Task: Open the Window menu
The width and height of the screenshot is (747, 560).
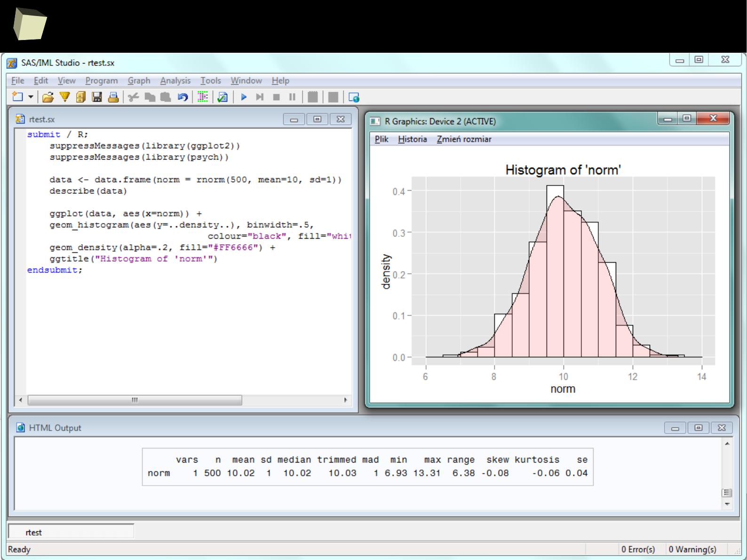Action: [246, 80]
